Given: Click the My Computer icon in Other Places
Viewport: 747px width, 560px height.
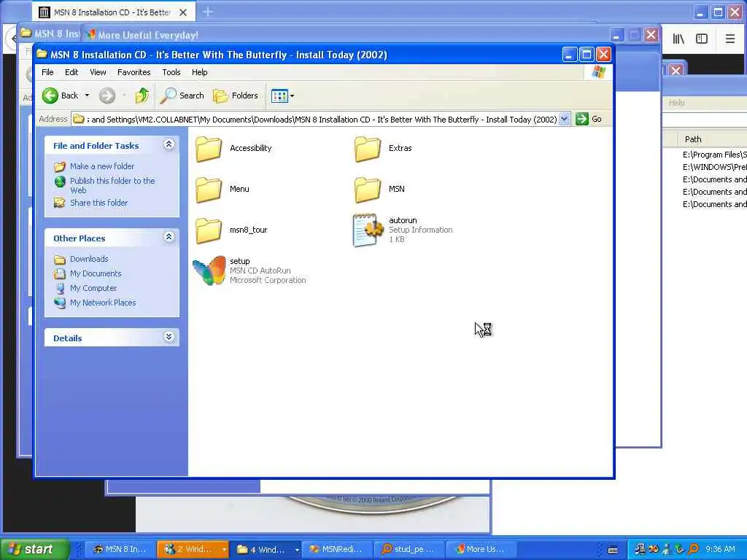Looking at the screenshot, I should tap(60, 288).
